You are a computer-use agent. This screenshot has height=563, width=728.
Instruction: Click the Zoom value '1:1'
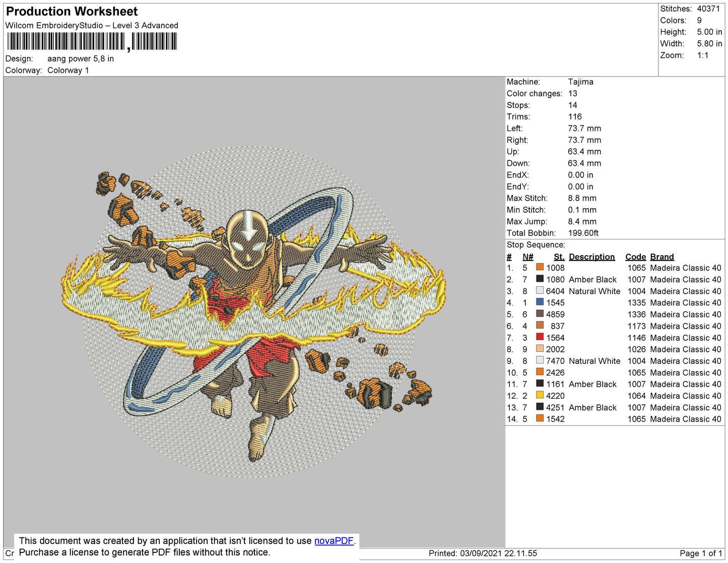point(703,55)
